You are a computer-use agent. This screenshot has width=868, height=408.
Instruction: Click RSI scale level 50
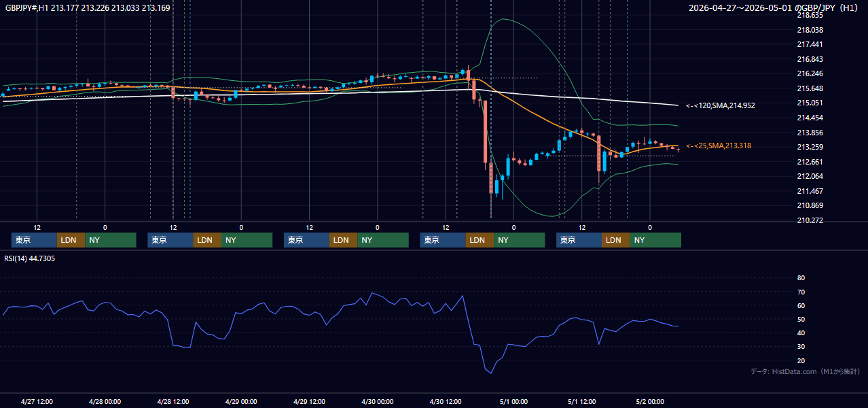(x=801, y=319)
